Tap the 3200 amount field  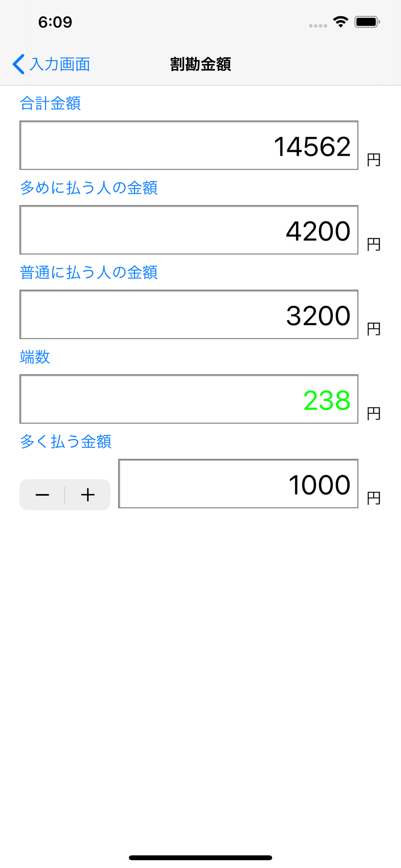coord(189,315)
